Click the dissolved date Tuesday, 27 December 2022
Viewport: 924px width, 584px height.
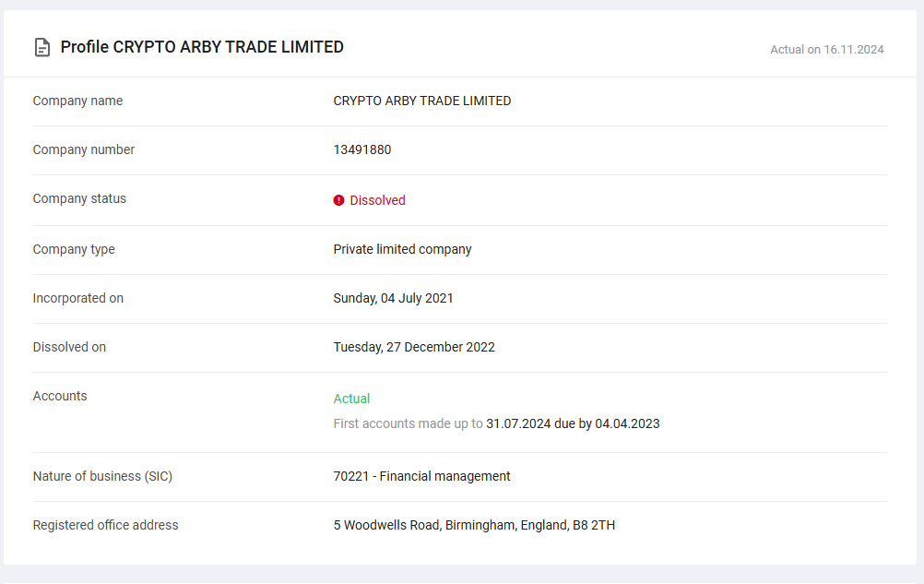tap(414, 347)
